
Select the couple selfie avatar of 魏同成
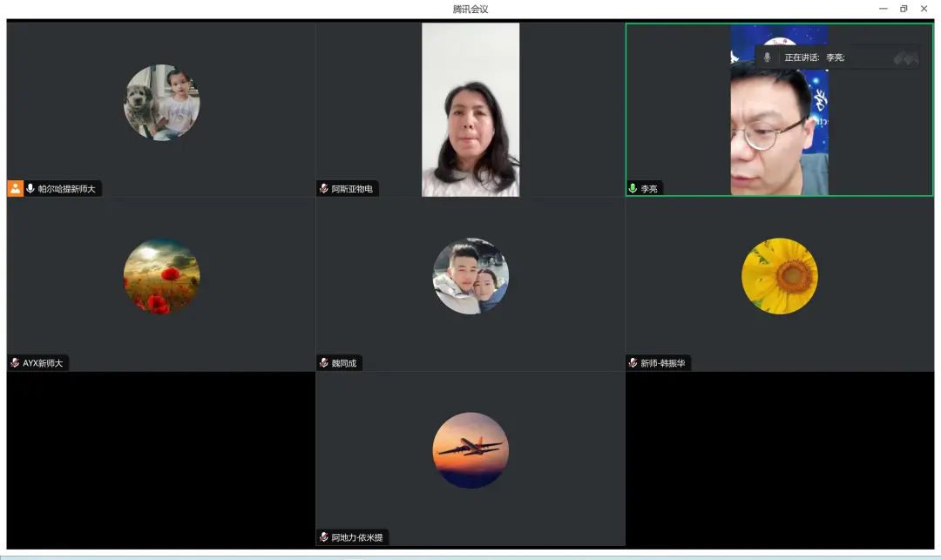click(470, 276)
